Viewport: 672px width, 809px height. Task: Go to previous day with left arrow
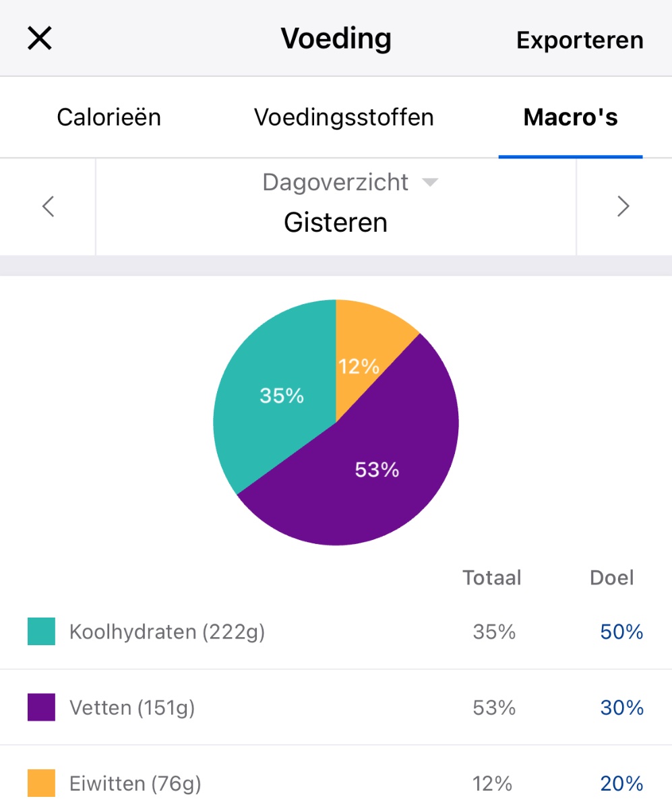48,206
